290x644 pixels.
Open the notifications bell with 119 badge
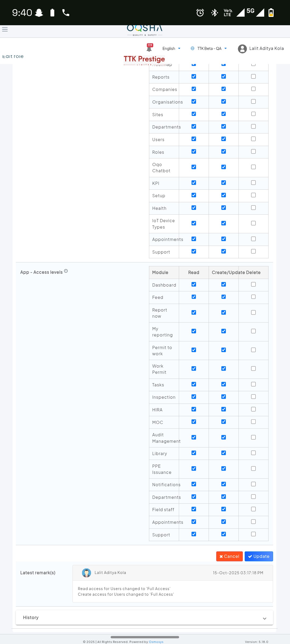(x=149, y=48)
